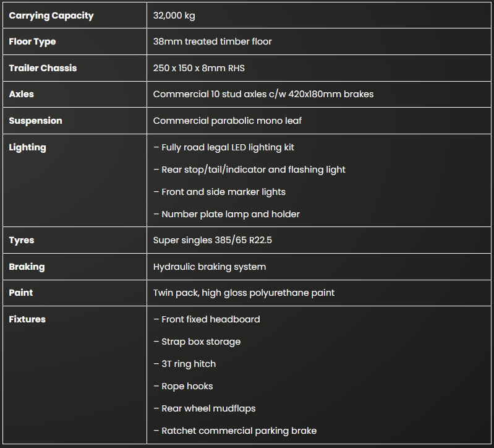Click the Trailer Chassis label
Screen dimensions: 494x448
click(x=43, y=68)
